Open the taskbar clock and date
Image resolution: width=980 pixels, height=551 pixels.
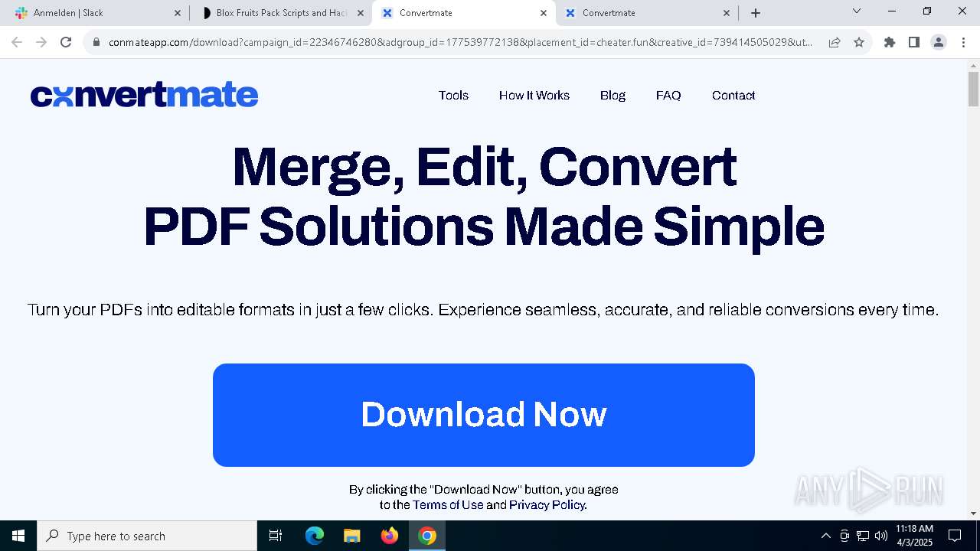pyautogui.click(x=914, y=536)
